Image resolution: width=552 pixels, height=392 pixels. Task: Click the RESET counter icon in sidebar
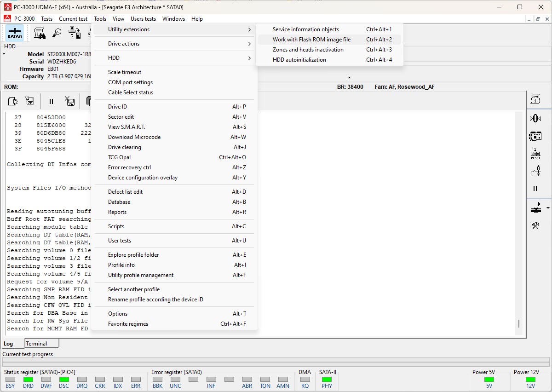pos(535,153)
